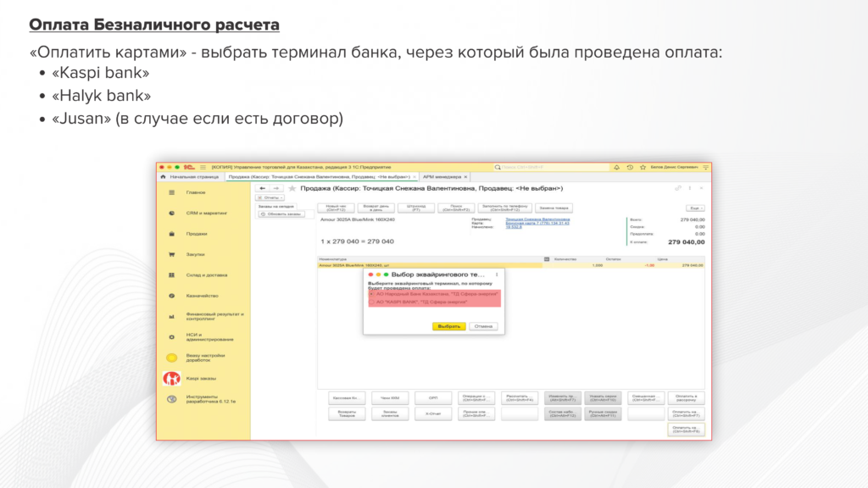Close the Продажа (Кассир) tab
The width and height of the screenshot is (868, 488).
pos(414,177)
